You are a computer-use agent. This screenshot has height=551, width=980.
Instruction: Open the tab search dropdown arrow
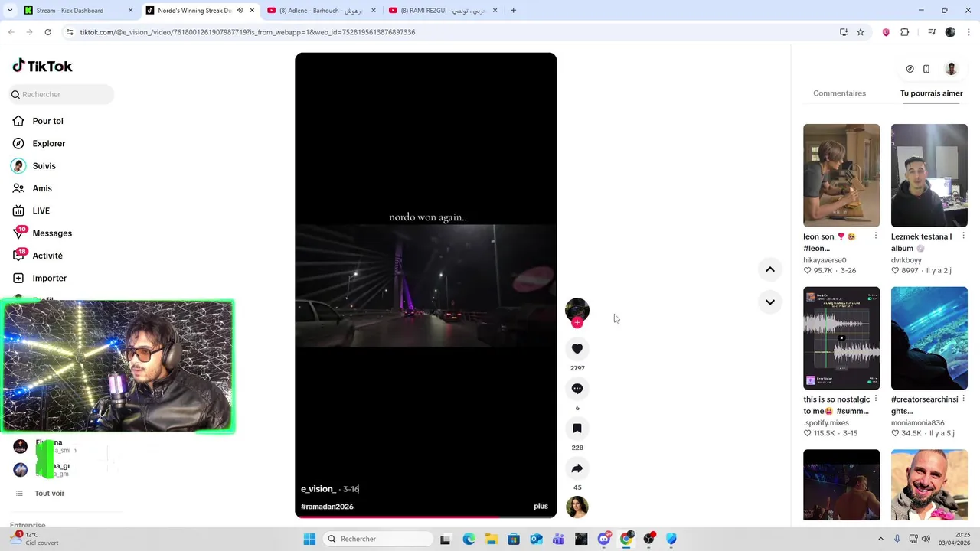pos(9,11)
